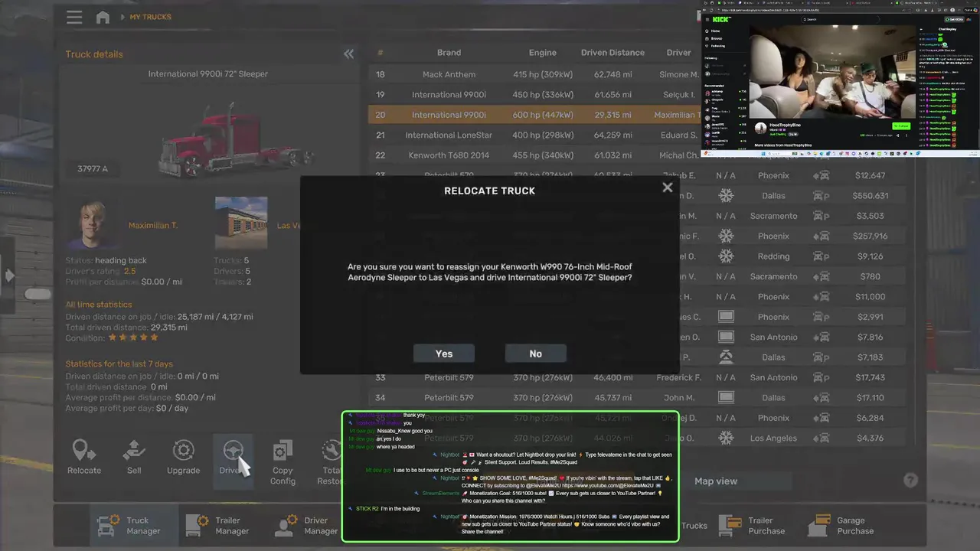Collapse the Truck details panel
The image size is (980, 551).
click(x=348, y=54)
